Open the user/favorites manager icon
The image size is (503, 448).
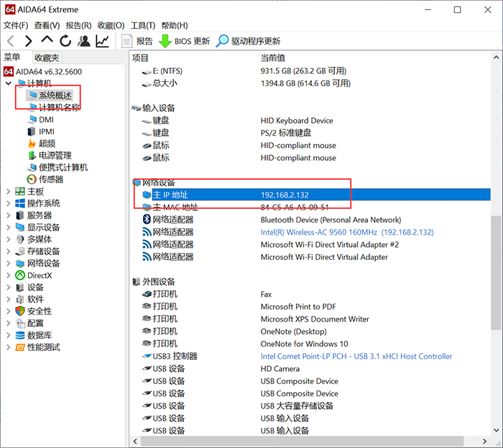[84, 42]
